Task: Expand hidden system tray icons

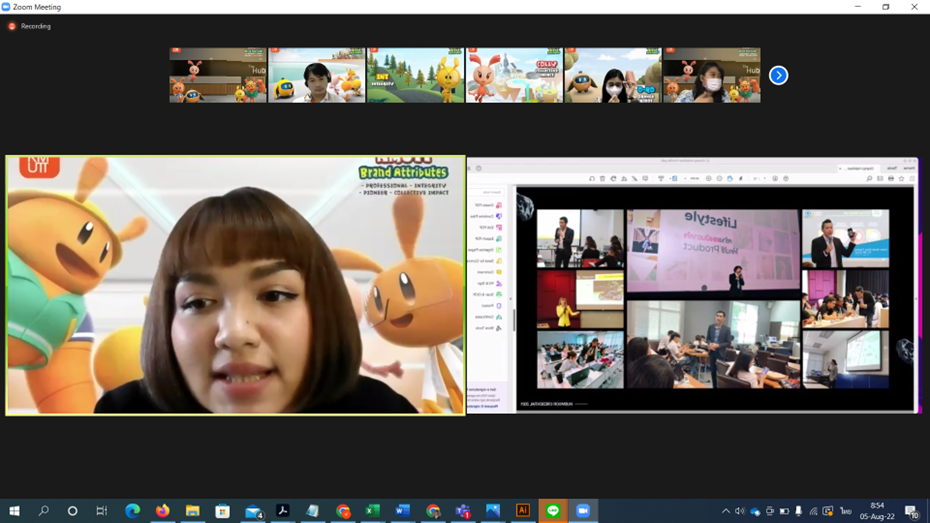Action: 725,511
